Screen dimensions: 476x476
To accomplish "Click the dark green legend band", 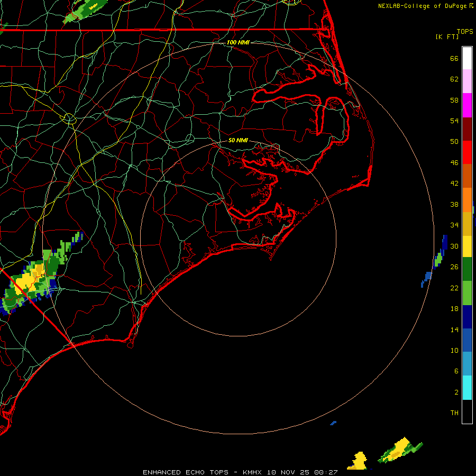I will tap(467, 269).
